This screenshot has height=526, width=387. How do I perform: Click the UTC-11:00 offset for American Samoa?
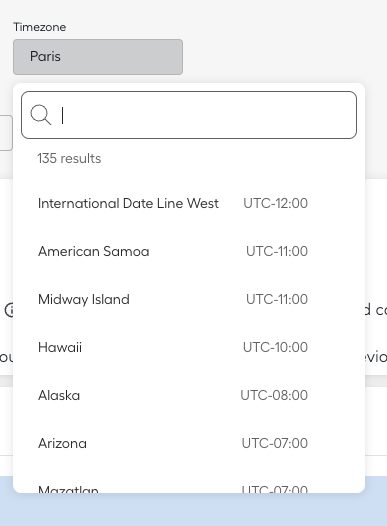(277, 251)
